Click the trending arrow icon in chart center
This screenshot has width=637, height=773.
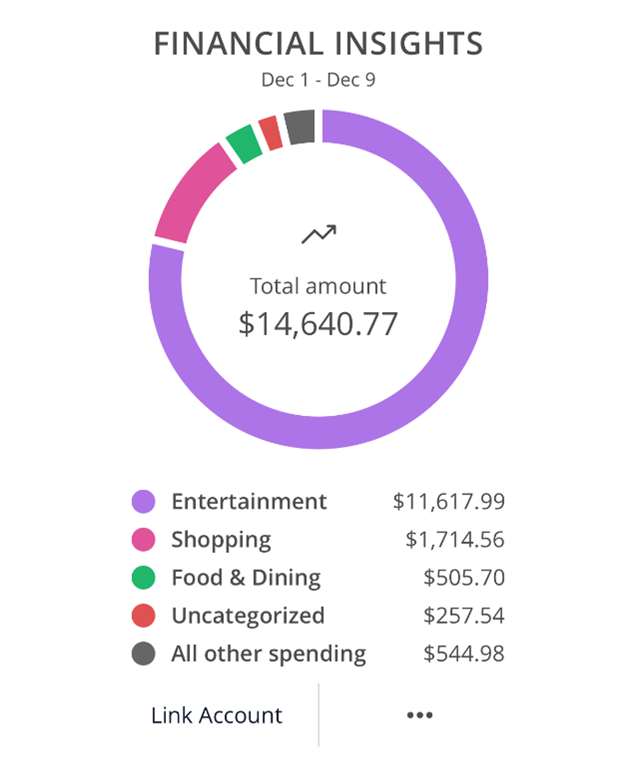(x=319, y=235)
